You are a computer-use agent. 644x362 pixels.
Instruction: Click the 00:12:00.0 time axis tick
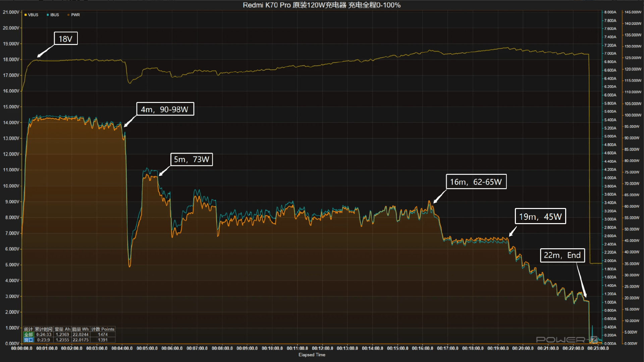point(322,348)
